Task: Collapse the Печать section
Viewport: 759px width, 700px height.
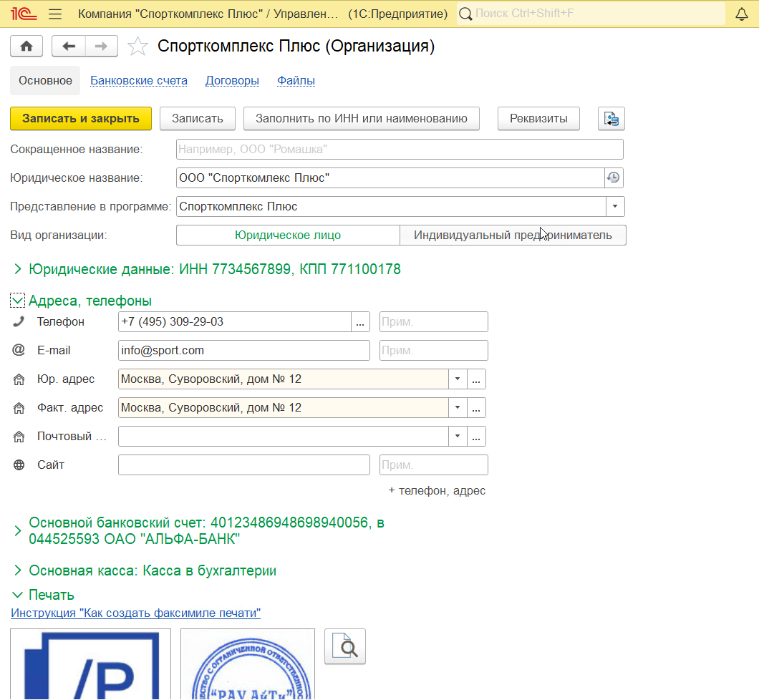Action: click(x=17, y=595)
